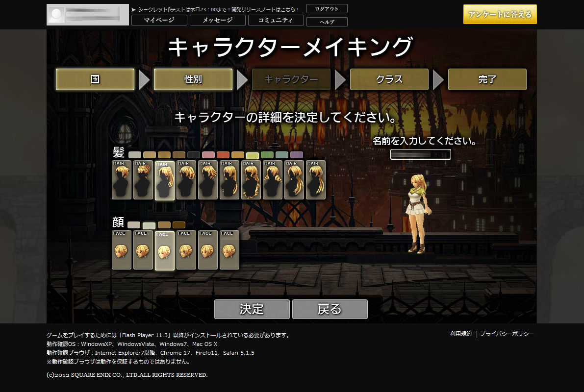Open コミュニティ in the top navigation
The width and height of the screenshot is (584, 392).
276,20
